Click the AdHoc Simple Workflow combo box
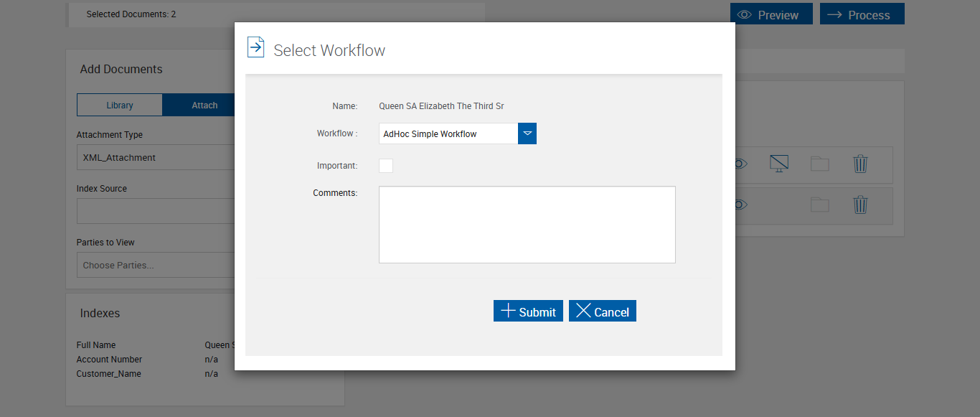980x417 pixels. point(448,133)
